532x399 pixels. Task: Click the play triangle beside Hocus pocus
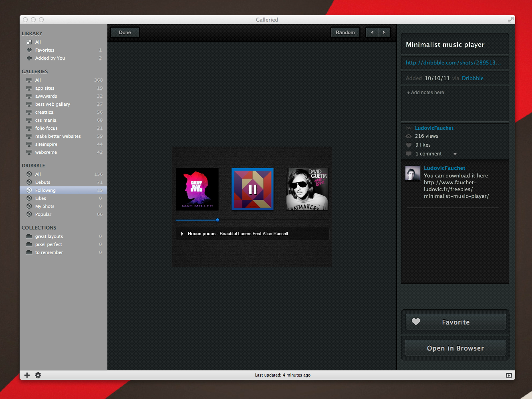point(182,234)
